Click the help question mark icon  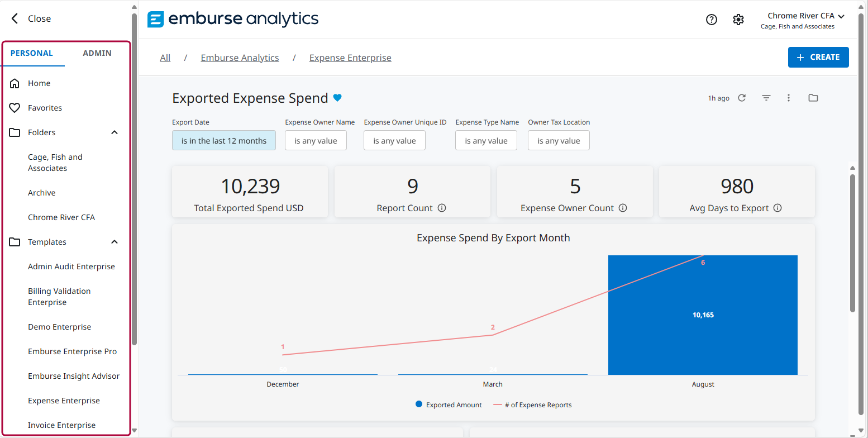pyautogui.click(x=711, y=20)
